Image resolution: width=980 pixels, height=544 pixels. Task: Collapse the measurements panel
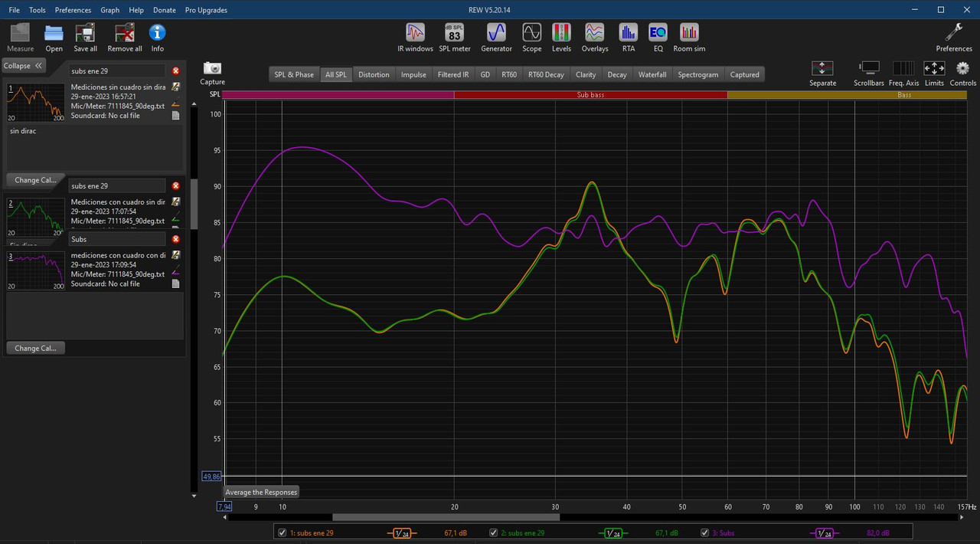click(24, 66)
